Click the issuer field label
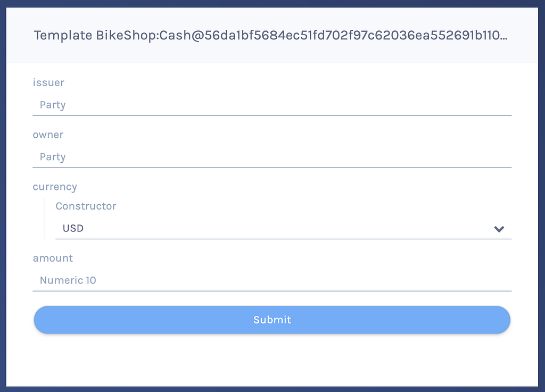545x392 pixels. 48,82
